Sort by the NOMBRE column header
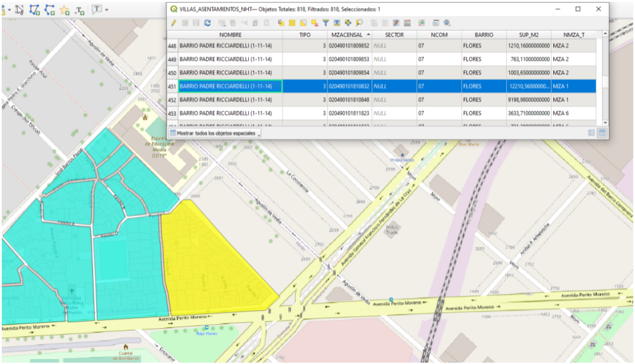Viewport: 635px width, 364px height. pyautogui.click(x=230, y=35)
